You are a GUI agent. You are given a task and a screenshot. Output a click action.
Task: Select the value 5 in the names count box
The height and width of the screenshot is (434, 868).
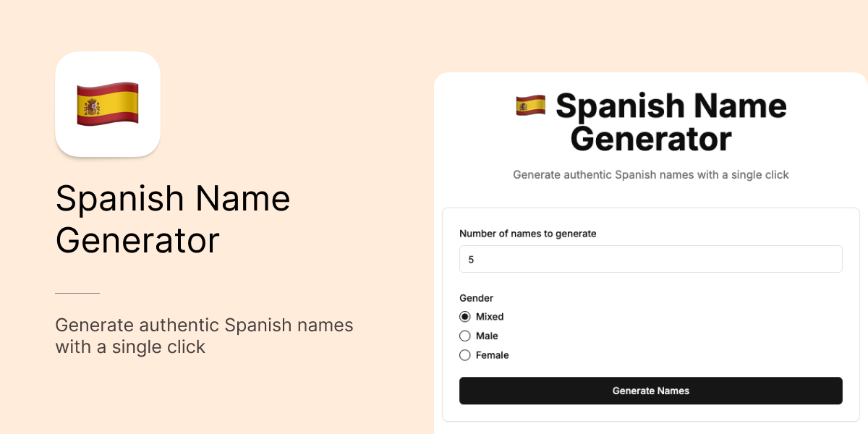point(471,258)
